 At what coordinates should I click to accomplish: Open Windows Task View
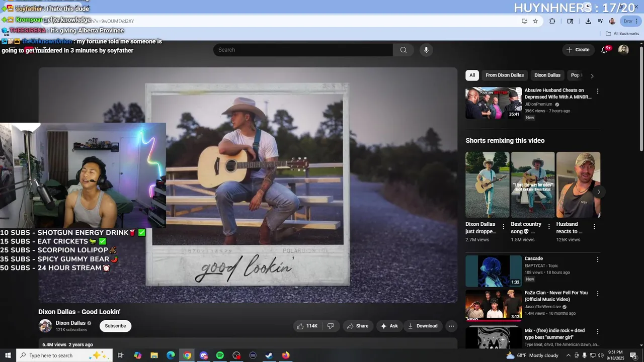[121, 355]
